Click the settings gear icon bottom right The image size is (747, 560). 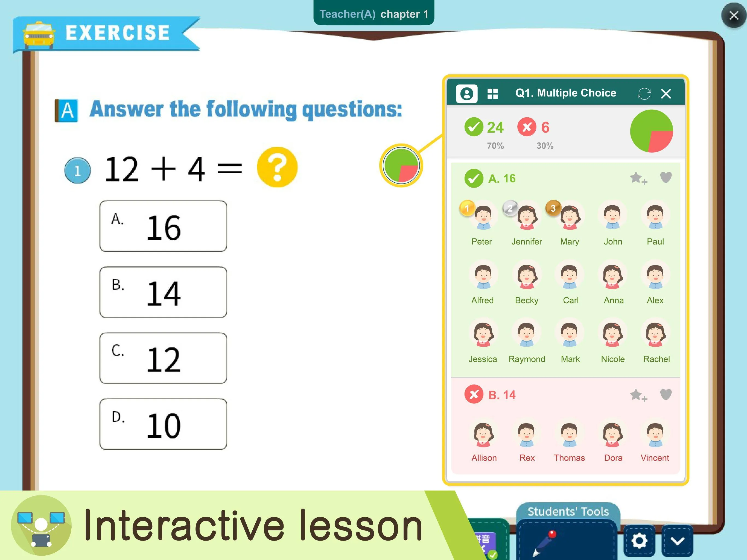click(641, 541)
